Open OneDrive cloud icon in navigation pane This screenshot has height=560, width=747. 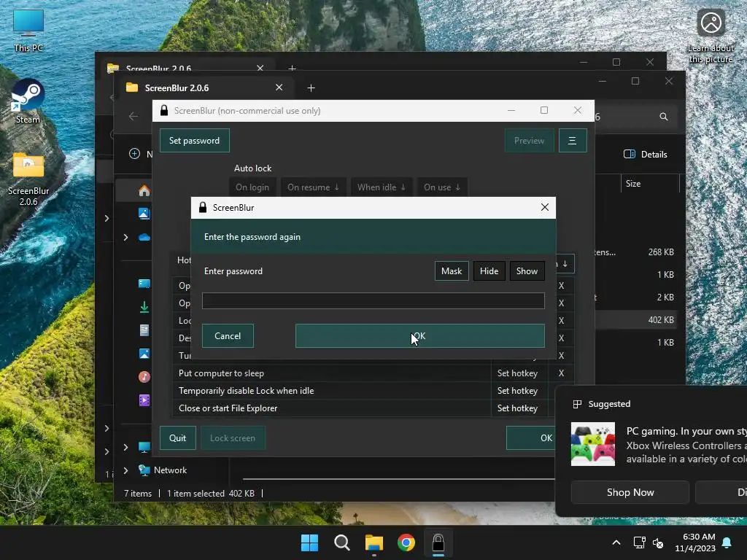144,237
